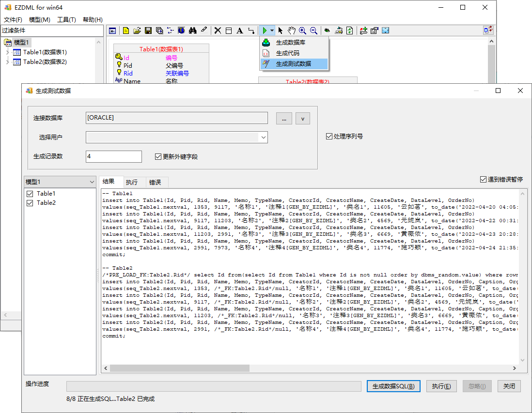Open the 文件(F) menu
The height and width of the screenshot is (413, 532).
tap(13, 20)
